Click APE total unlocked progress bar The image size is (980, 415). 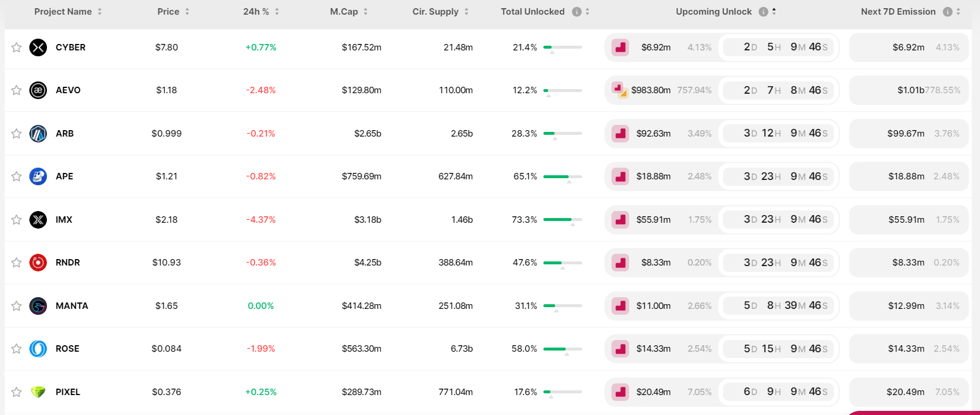pos(562,176)
